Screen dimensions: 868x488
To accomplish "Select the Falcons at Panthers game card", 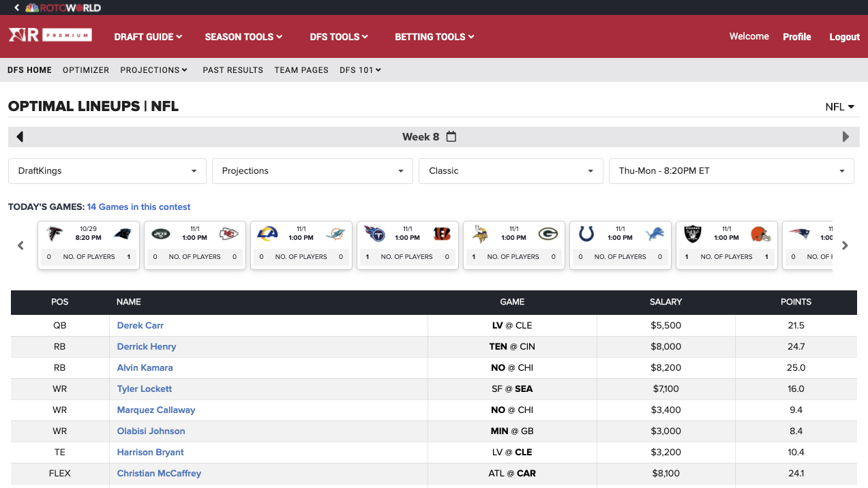I will point(89,245).
